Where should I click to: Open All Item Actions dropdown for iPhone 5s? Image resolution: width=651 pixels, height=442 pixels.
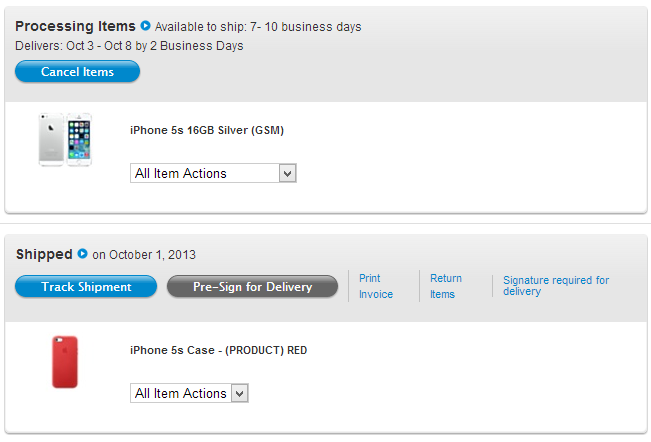213,173
